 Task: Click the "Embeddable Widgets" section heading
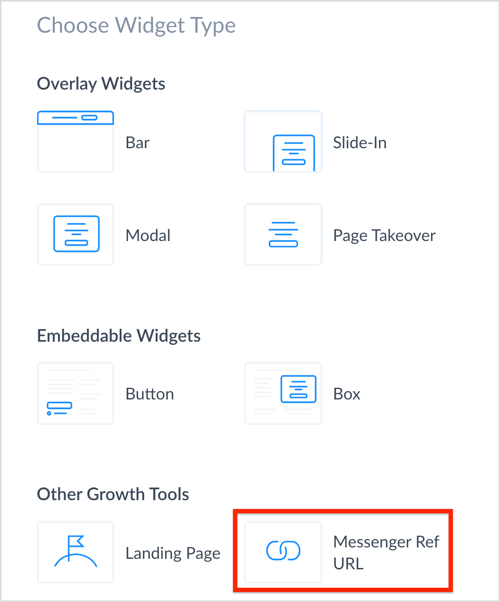(x=119, y=336)
